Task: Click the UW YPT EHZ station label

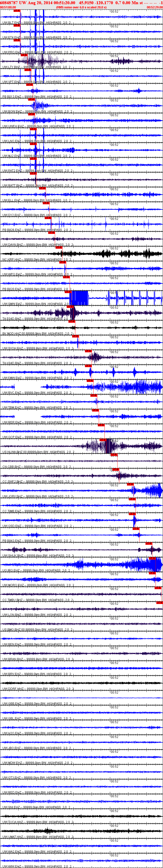Action: [x=37, y=82]
